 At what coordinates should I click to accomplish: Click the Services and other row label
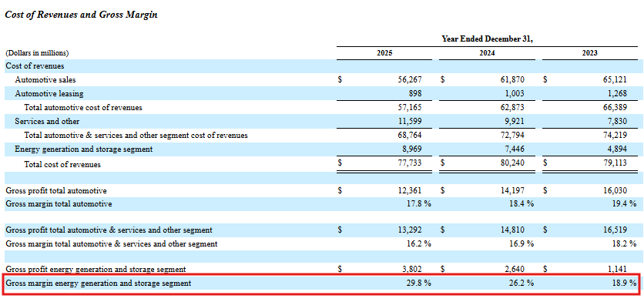pos(47,122)
